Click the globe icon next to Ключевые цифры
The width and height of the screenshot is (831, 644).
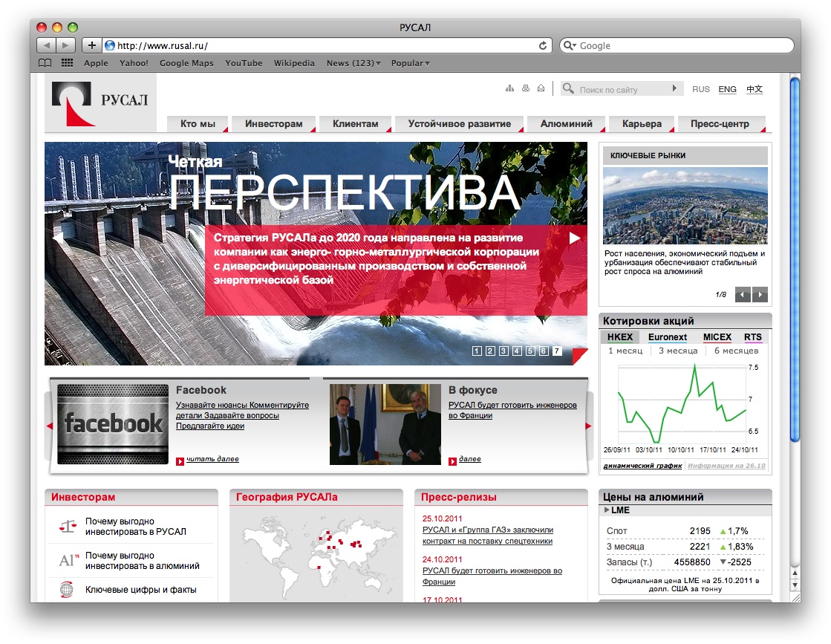[x=67, y=590]
